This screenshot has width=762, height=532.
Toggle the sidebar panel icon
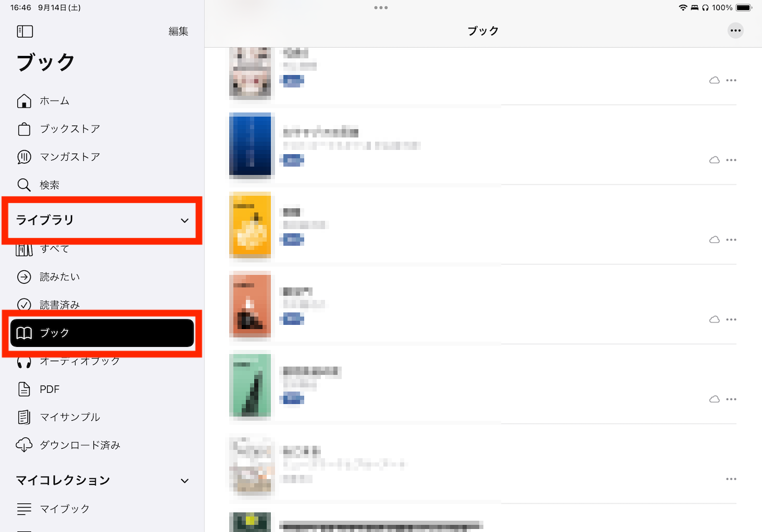pyautogui.click(x=24, y=32)
